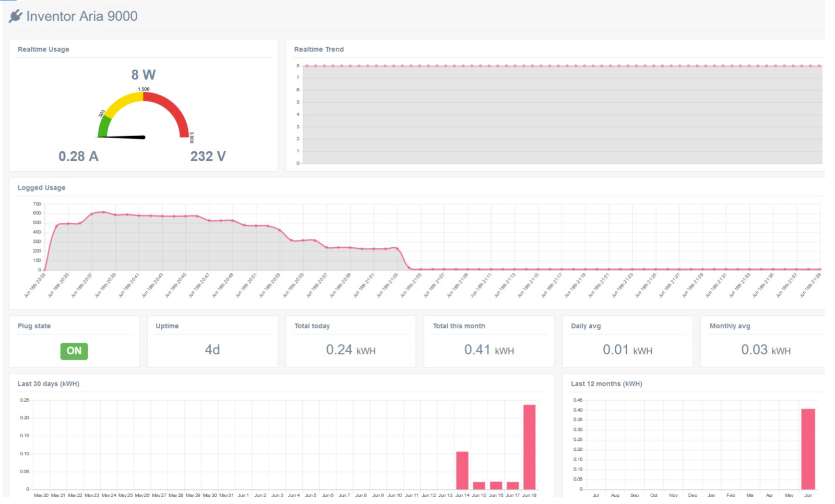Viewport: 835px width, 504px height.
Task: Click the Monthly avg card label
Action: coord(730,326)
